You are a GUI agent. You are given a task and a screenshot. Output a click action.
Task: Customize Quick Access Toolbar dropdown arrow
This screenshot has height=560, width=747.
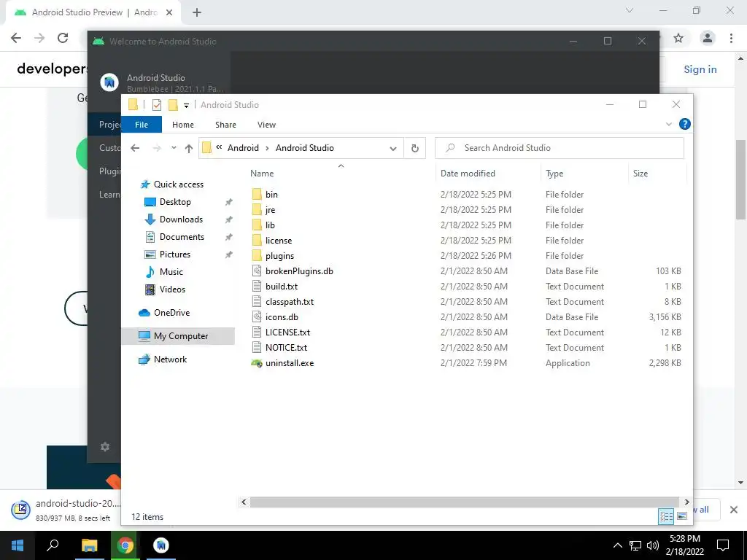186,105
